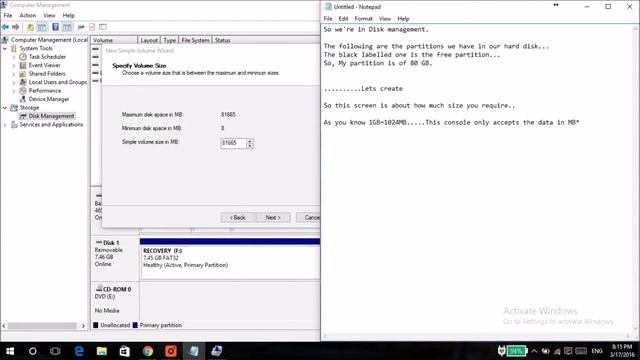Open View menu in Computer Management
Image resolution: width=640 pixels, height=360 pixels.
coord(49,16)
